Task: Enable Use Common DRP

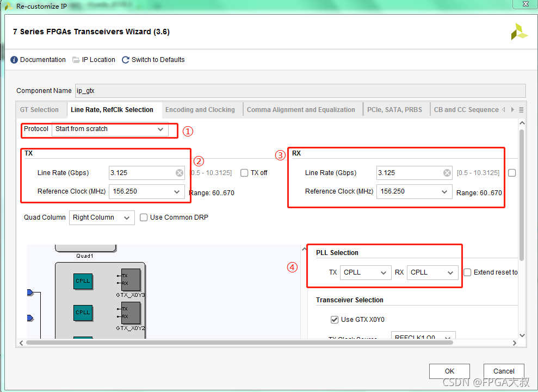Action: click(144, 217)
